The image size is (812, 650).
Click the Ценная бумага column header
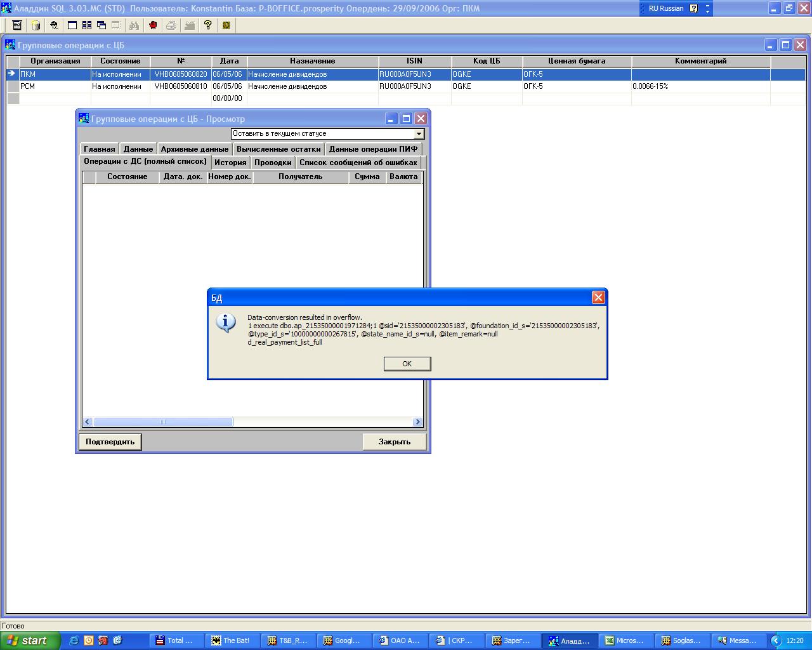pyautogui.click(x=577, y=61)
